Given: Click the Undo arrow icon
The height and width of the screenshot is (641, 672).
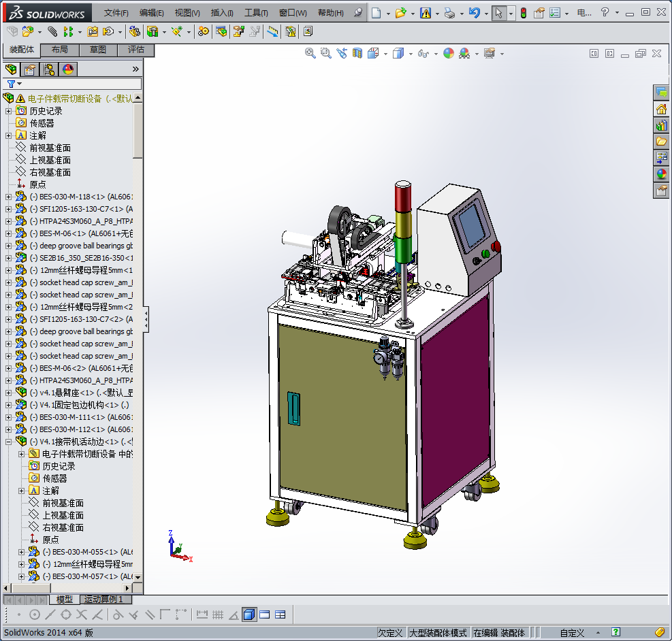Looking at the screenshot, I should 474,13.
